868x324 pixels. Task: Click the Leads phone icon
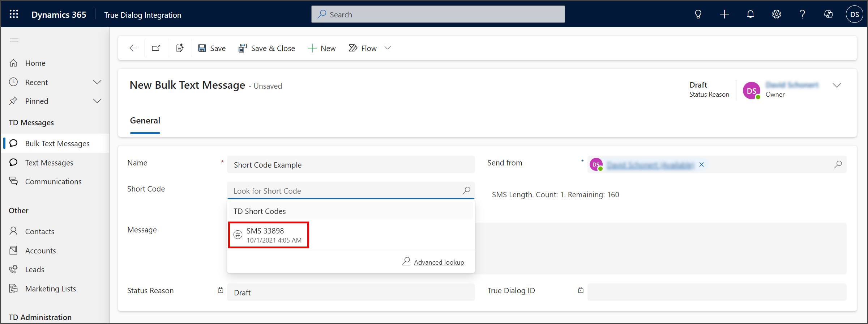pos(13,269)
